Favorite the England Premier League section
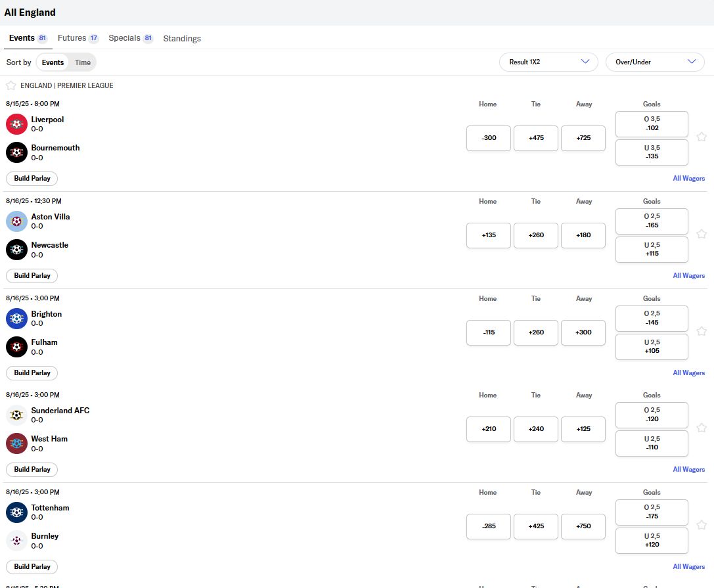714x588 pixels. (x=11, y=85)
